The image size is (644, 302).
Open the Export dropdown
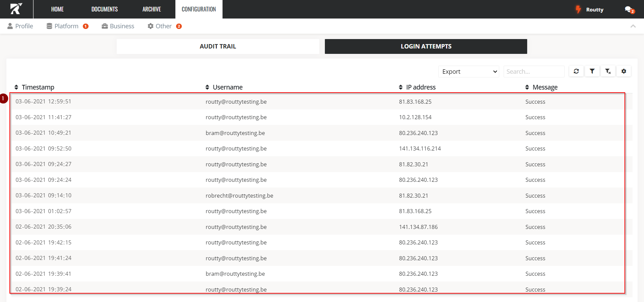(469, 72)
